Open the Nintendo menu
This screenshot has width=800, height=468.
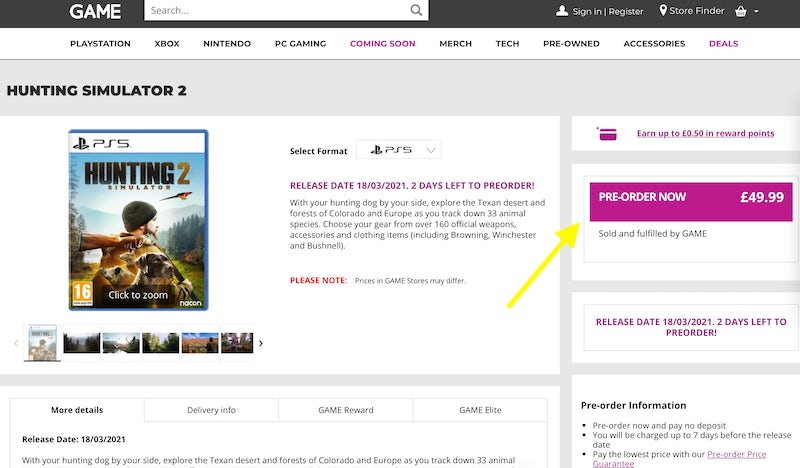[227, 44]
